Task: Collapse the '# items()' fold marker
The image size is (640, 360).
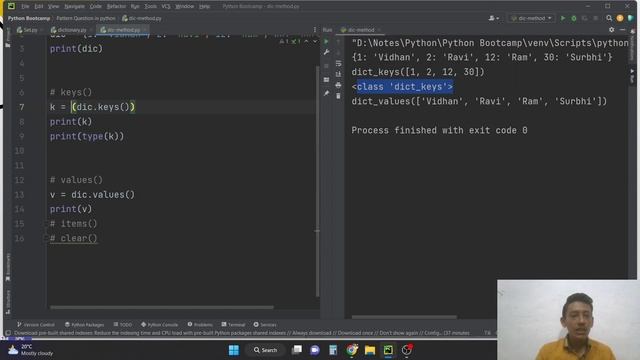Action: click(46, 224)
